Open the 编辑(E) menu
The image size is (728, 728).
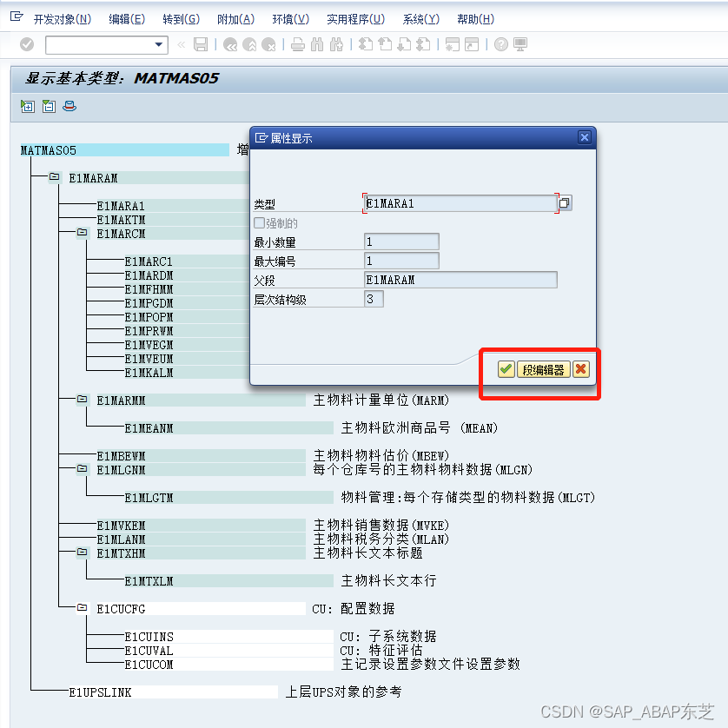[x=127, y=19]
